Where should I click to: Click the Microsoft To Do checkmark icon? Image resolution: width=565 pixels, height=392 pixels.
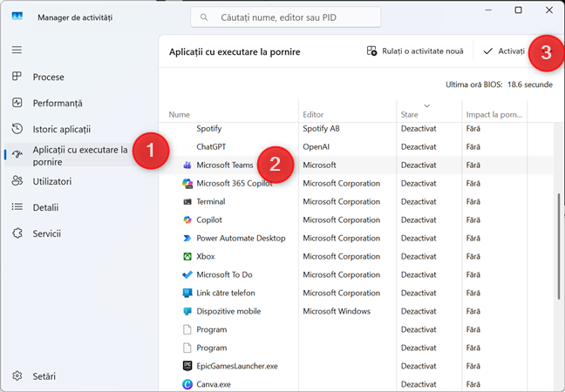pyautogui.click(x=187, y=274)
